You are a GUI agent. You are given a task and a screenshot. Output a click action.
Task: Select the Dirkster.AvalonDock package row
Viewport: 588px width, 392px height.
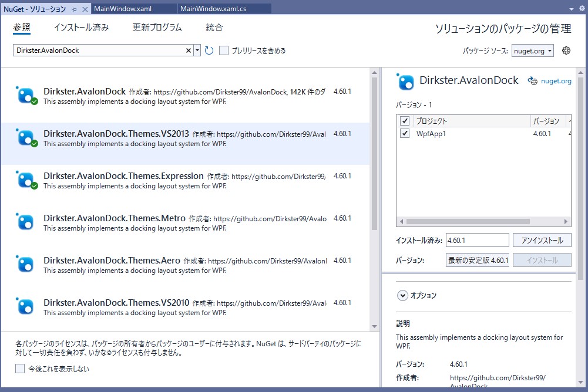tap(185, 96)
